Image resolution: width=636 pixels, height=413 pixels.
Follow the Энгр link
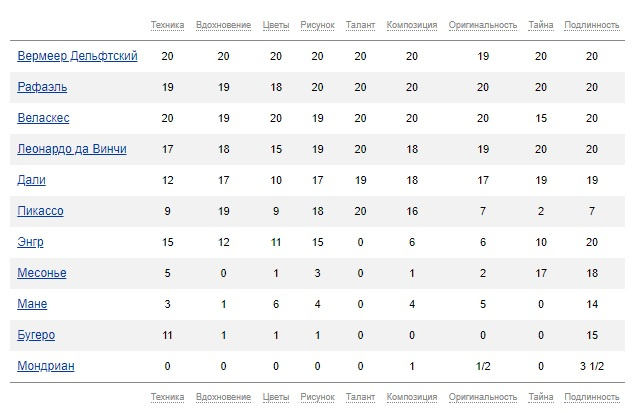[x=31, y=243]
